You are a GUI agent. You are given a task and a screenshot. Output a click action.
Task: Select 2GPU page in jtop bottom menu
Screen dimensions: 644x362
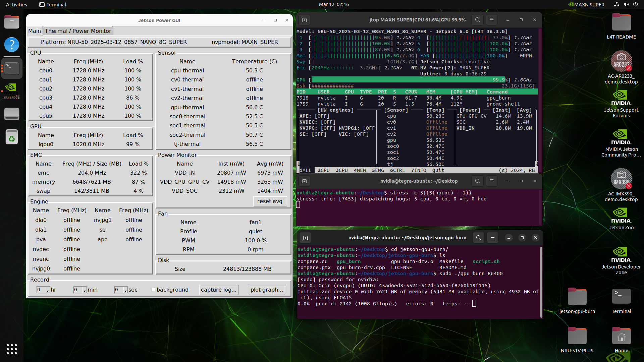coord(323,170)
